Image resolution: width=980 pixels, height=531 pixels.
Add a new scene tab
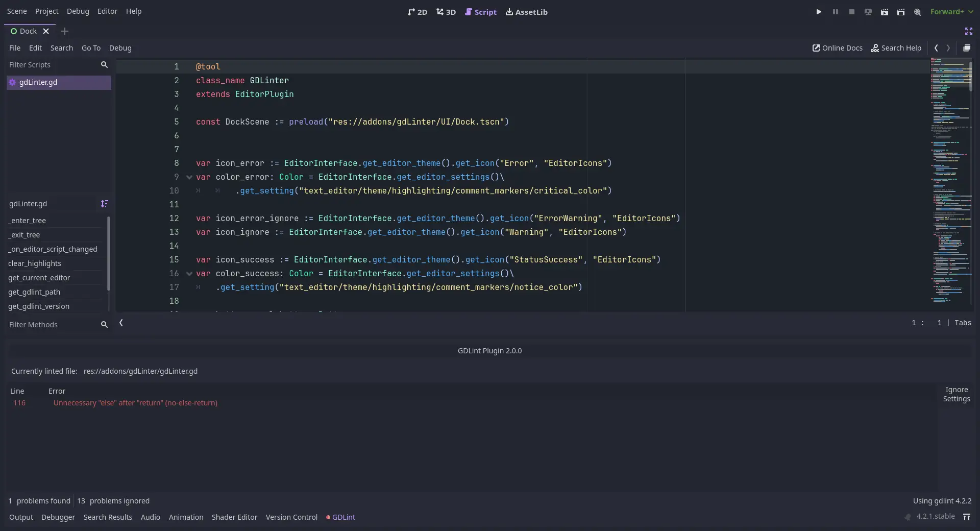65,31
